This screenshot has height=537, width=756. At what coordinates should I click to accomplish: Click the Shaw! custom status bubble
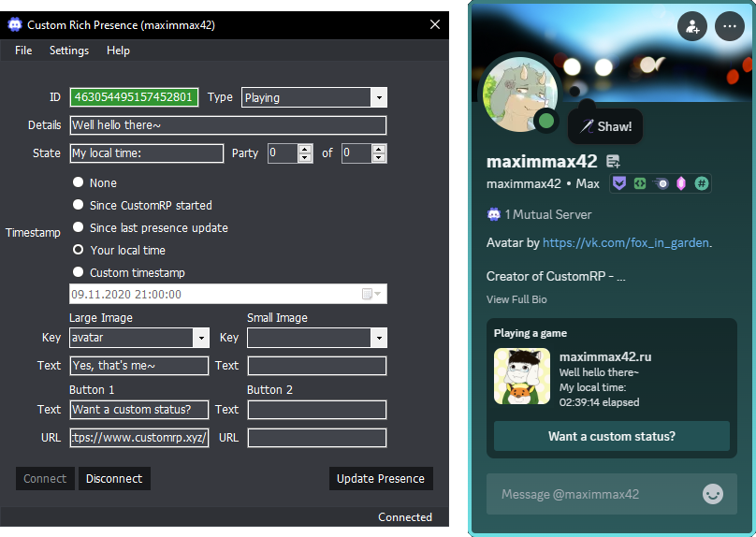point(605,126)
